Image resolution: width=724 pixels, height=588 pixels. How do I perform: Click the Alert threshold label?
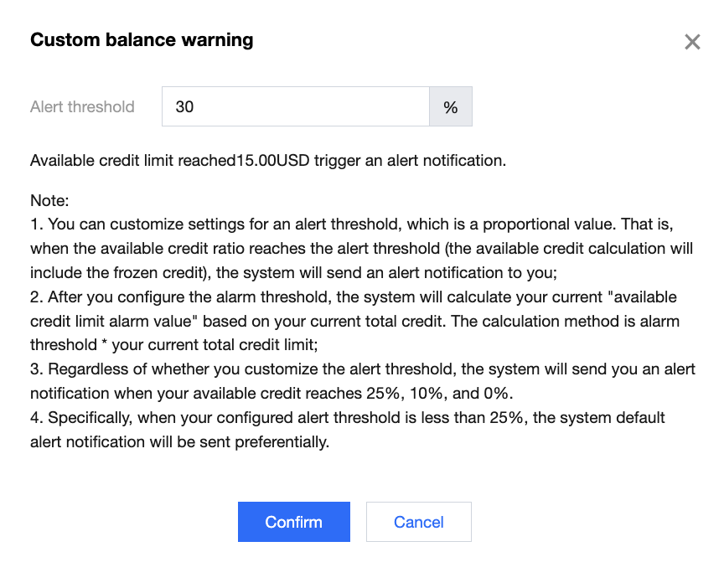point(82,107)
